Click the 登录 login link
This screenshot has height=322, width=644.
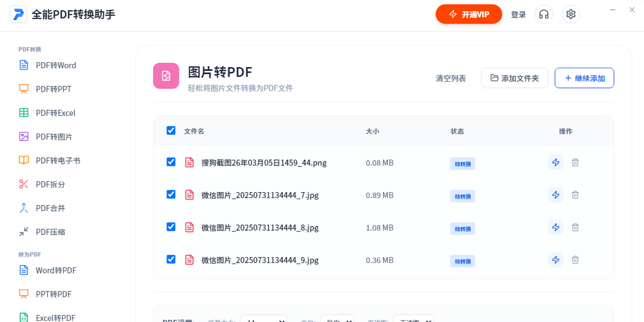pyautogui.click(x=518, y=14)
